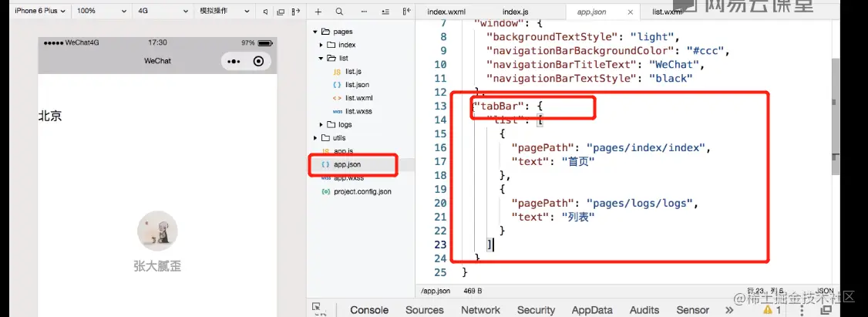Image resolution: width=868 pixels, height=317 pixels.
Task: Expand the logs folder
Action: [321, 125]
